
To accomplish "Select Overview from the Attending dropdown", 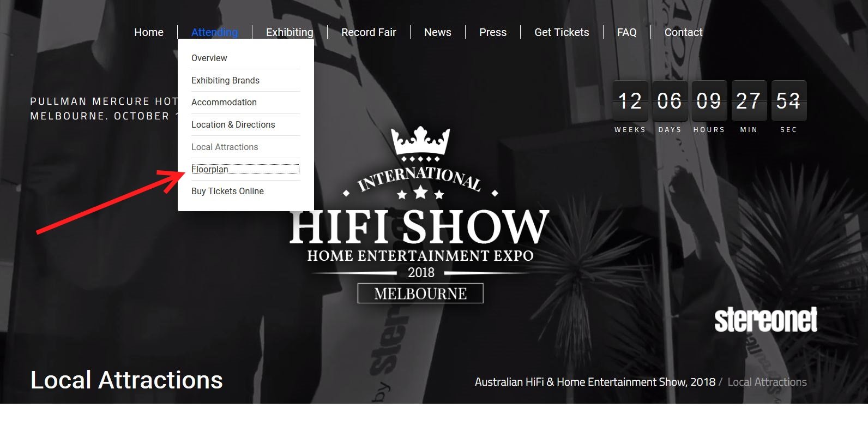I will click(x=209, y=58).
